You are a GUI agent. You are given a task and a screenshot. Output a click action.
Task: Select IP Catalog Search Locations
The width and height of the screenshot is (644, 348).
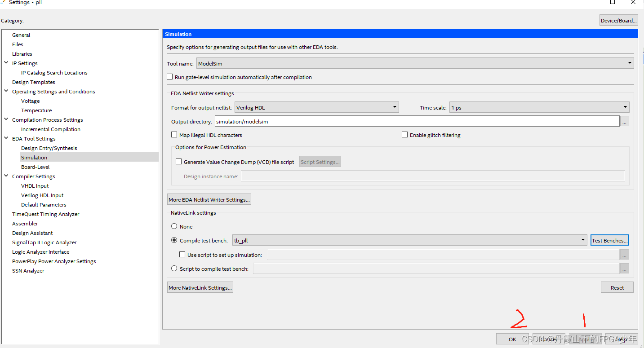point(54,73)
